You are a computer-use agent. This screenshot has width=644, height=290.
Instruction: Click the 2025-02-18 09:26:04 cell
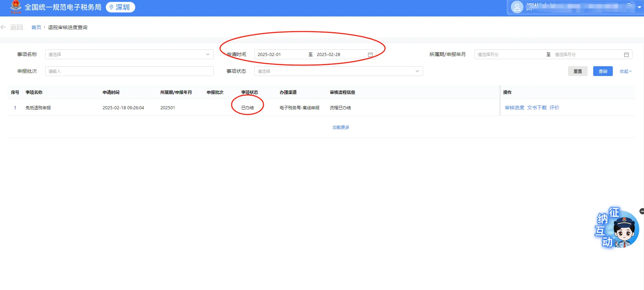click(x=123, y=108)
